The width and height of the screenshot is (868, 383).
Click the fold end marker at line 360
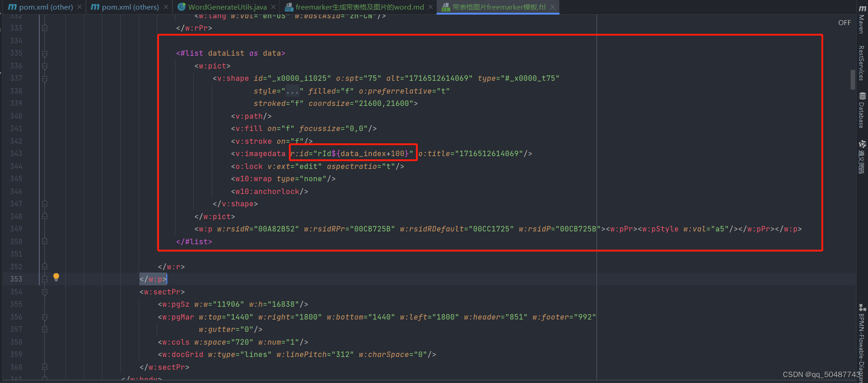45,367
